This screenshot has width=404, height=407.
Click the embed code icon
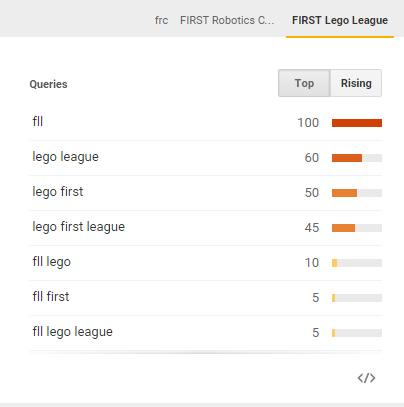coord(366,378)
